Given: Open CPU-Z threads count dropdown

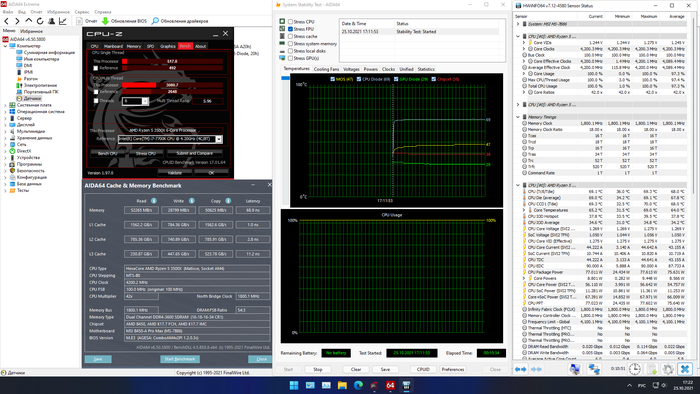Looking at the screenshot, I should click(145, 101).
